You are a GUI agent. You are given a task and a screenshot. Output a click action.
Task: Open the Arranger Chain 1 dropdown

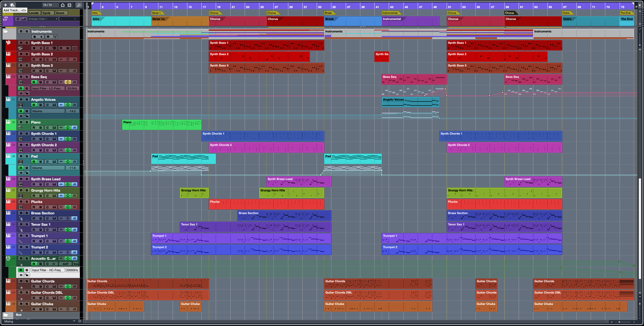(43, 19)
